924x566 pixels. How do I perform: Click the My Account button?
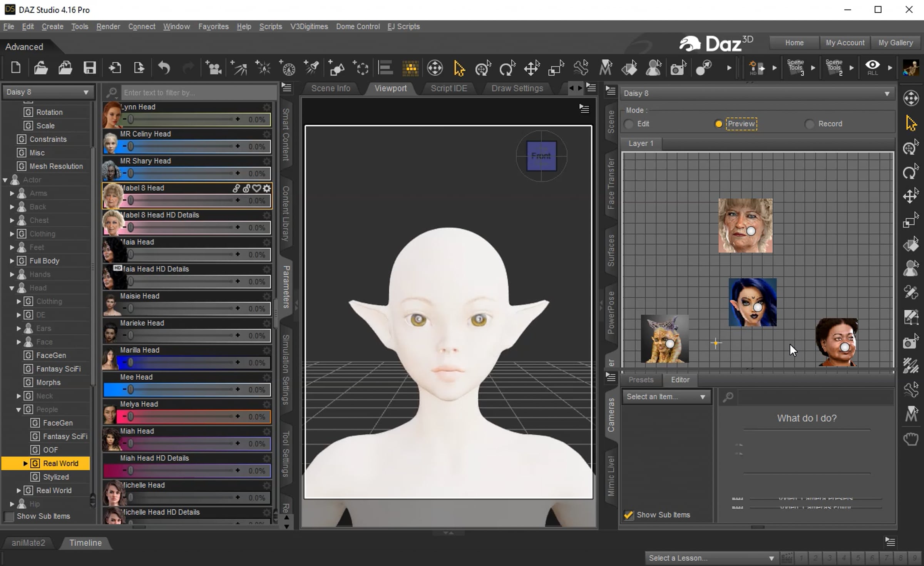(845, 43)
